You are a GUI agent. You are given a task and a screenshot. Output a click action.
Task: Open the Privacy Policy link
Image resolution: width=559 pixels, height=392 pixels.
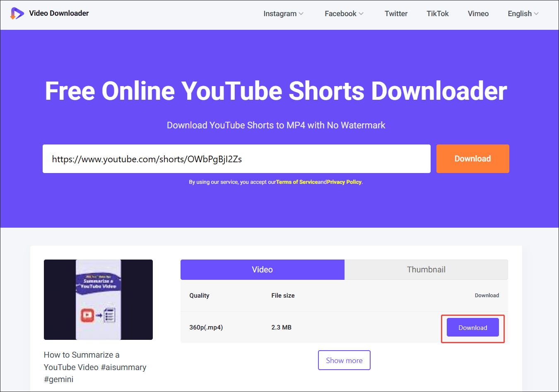click(344, 182)
